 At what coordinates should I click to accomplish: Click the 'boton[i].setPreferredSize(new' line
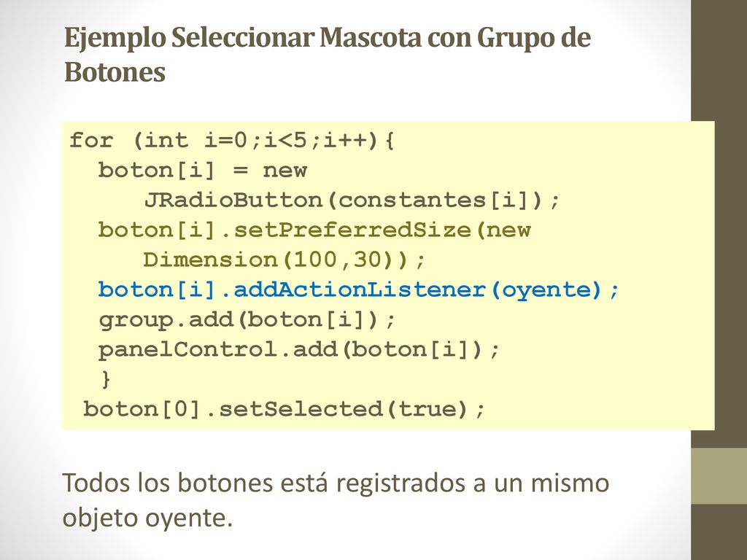click(314, 230)
